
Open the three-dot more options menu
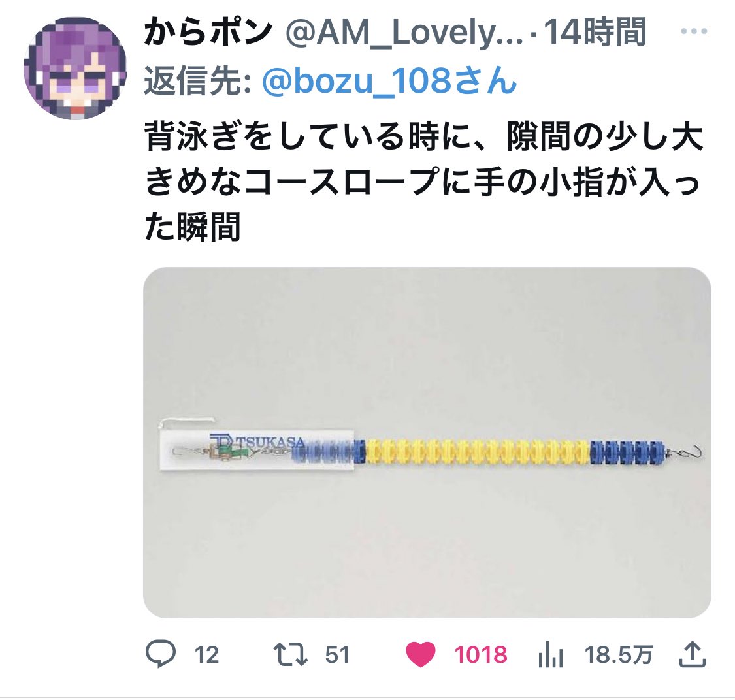(x=693, y=31)
